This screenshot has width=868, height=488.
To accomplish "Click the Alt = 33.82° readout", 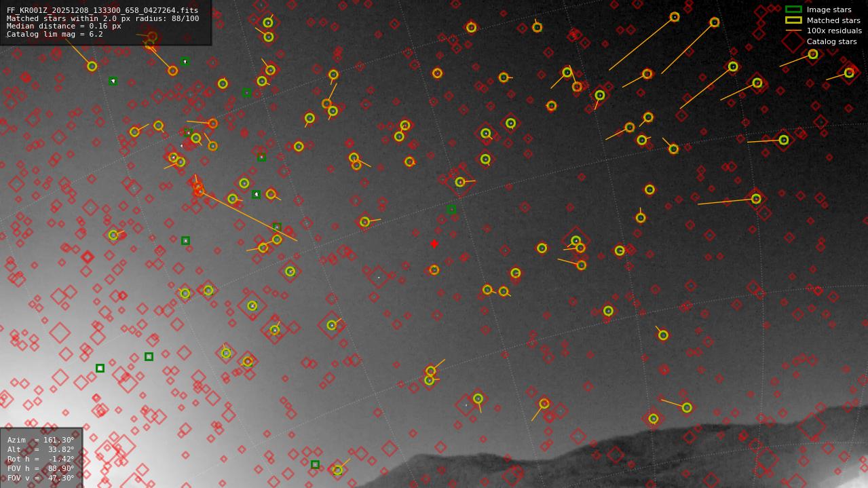I will pyautogui.click(x=41, y=449).
